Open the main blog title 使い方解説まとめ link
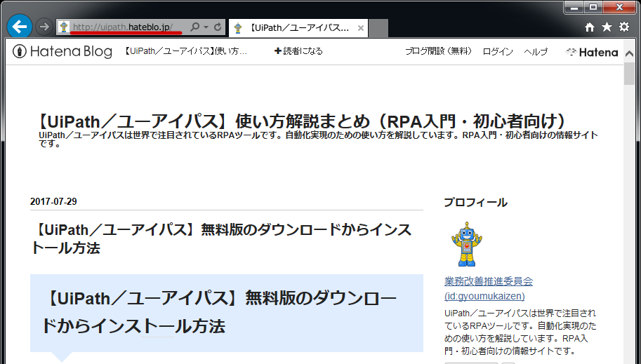Viewport: 641px width, 364px height. tap(302, 121)
